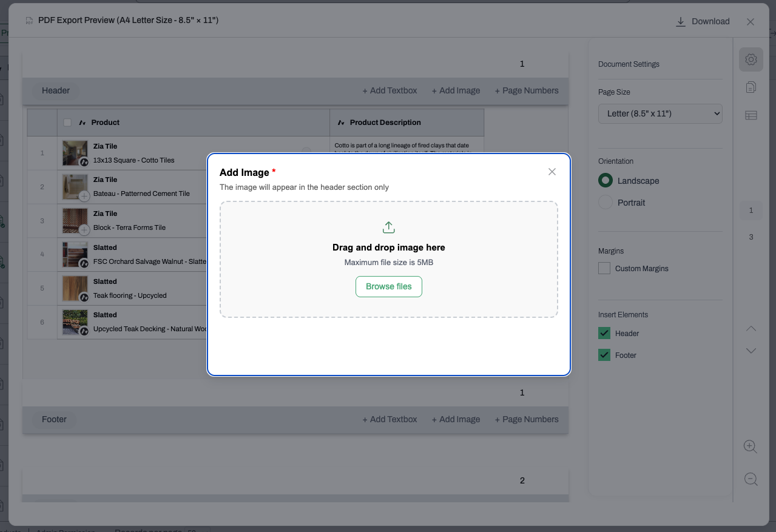The image size is (776, 532).
Task: Click the zoom in magnifier icon
Action: [x=751, y=446]
